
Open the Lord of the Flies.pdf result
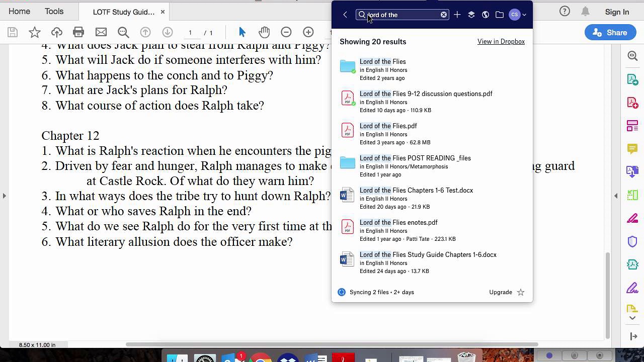click(x=432, y=134)
